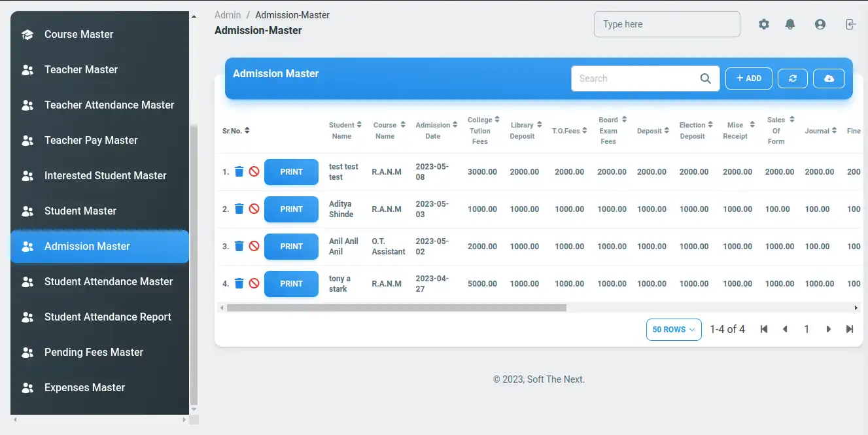Click the logout icon in top bar
Viewport: 868px width, 435px height.
point(850,24)
